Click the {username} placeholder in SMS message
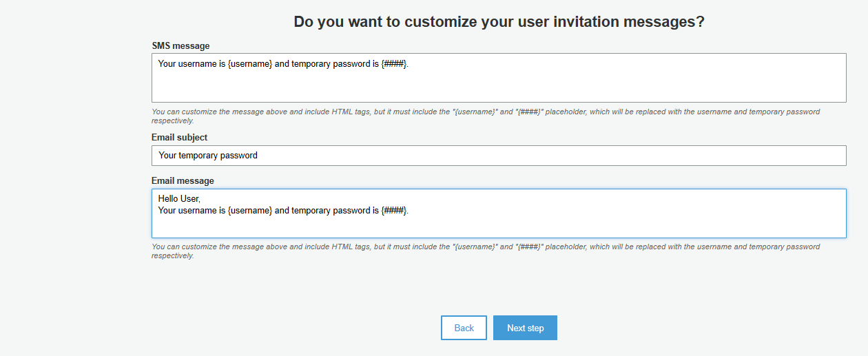The height and width of the screenshot is (356, 868). [x=250, y=64]
